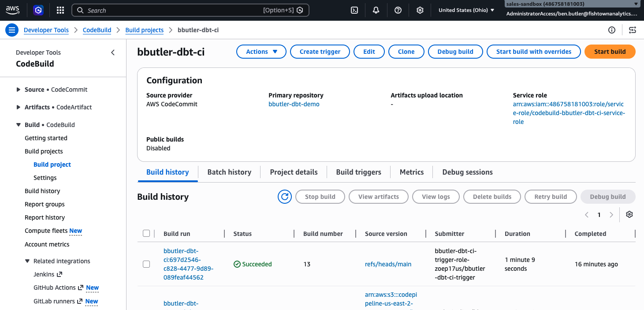Open the help question mark menu
This screenshot has width=644, height=310.
pos(398,10)
